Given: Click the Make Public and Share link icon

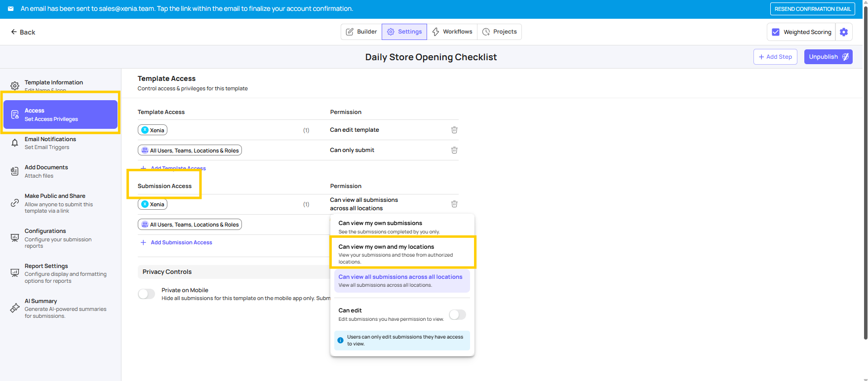Looking at the screenshot, I should [15, 203].
